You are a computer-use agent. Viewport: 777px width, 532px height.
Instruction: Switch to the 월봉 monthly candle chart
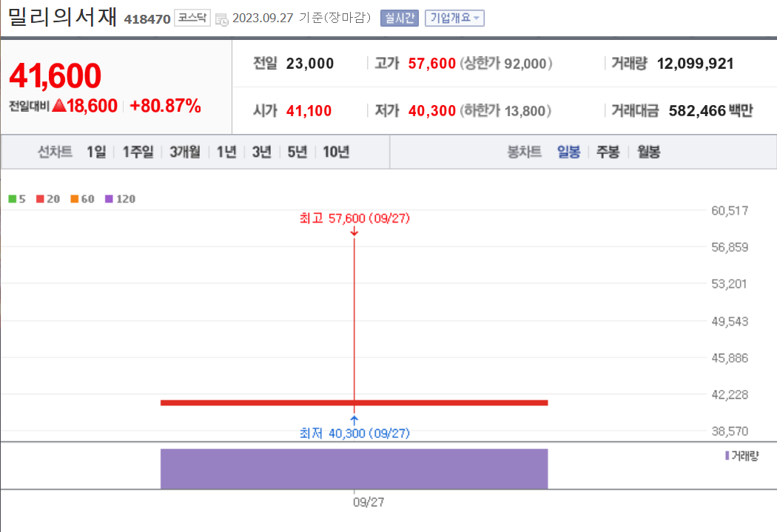click(649, 152)
